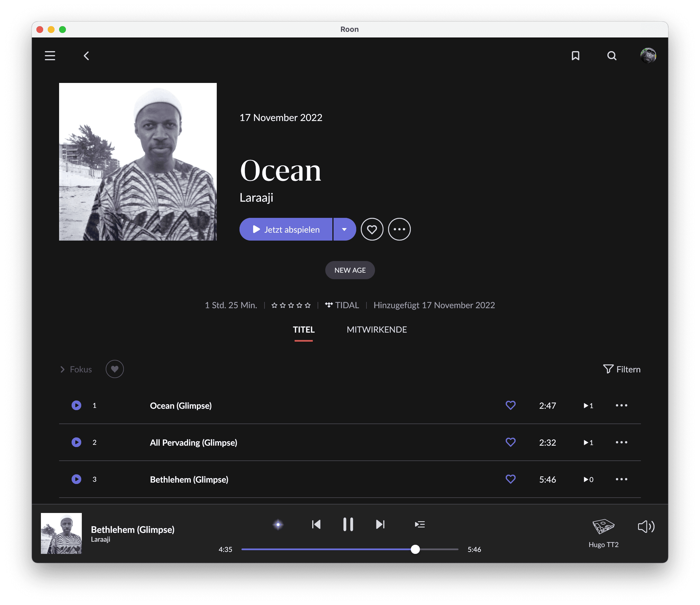
Task: Open dropdown arrow beside Jetzt abspielen
Action: pos(344,230)
